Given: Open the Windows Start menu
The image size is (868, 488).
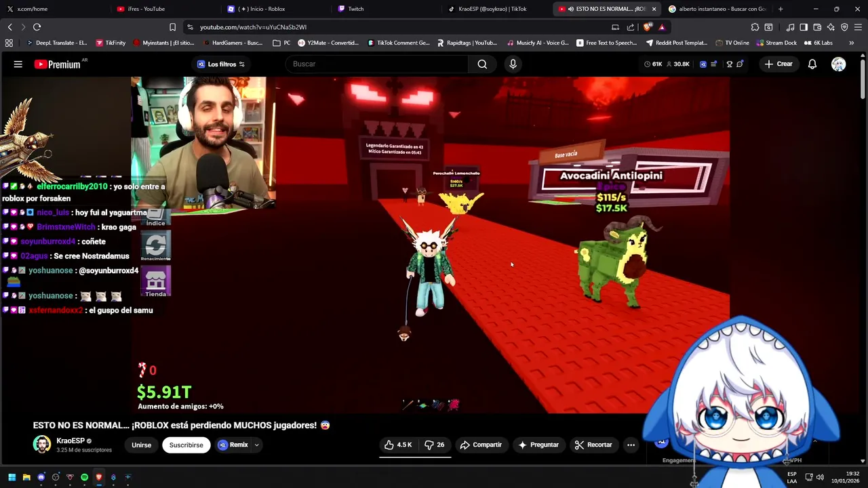Looking at the screenshot, I should click(12, 477).
